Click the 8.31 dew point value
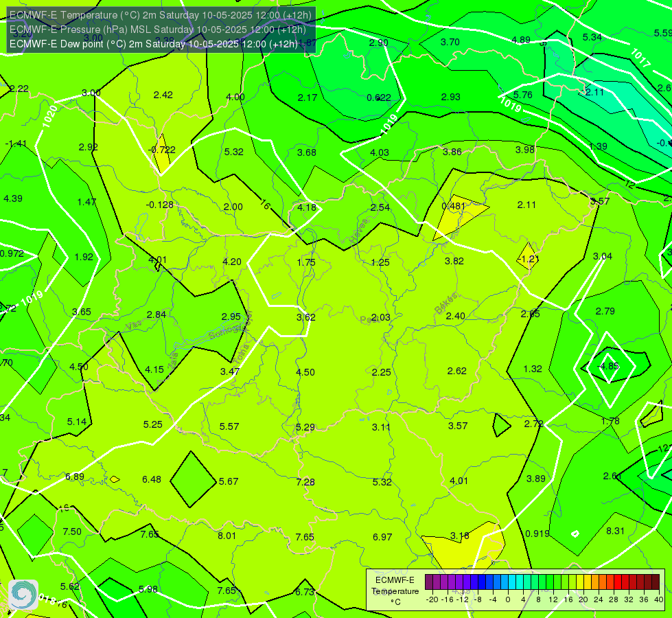The image size is (672, 618). (615, 531)
